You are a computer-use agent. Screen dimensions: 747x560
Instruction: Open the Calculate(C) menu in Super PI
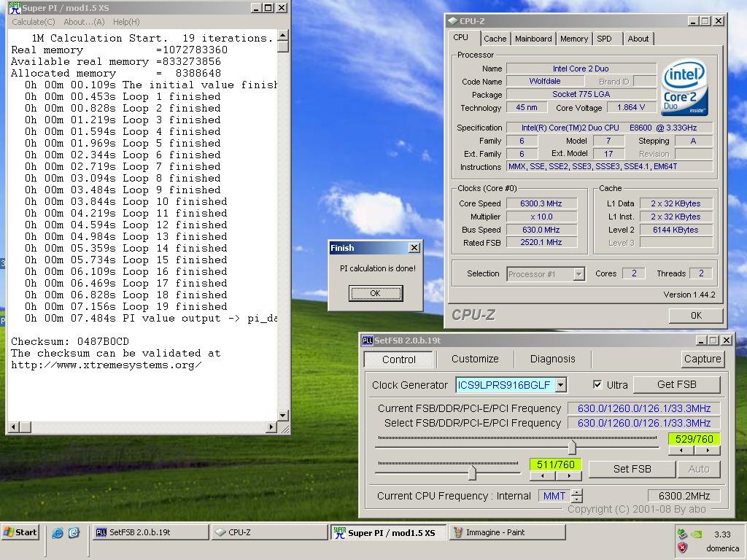point(34,22)
